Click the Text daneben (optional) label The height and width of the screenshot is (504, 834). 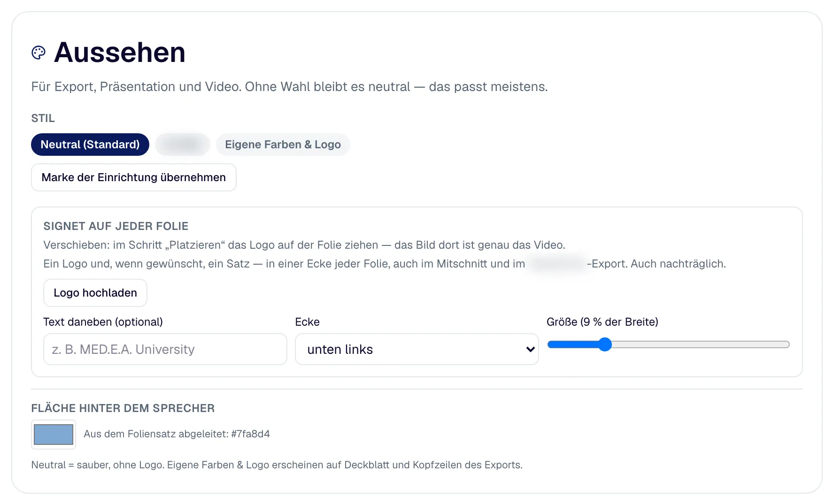click(x=103, y=322)
